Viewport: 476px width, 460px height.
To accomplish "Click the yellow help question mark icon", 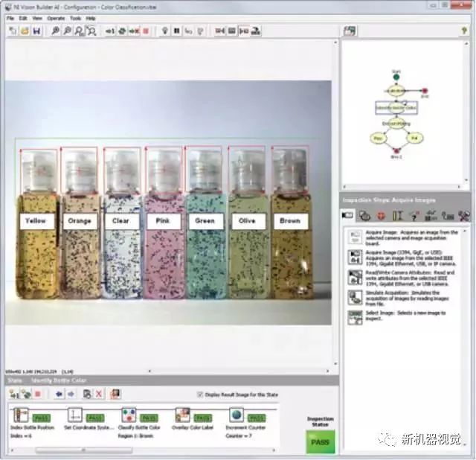I will pyautogui.click(x=412, y=216).
